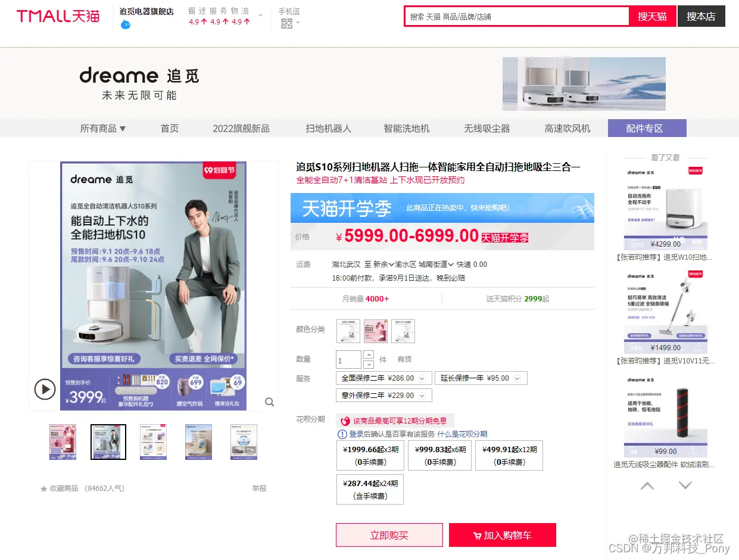Click 收藏商品 favorite link
Viewport: 739px width, 560px height.
click(64, 489)
